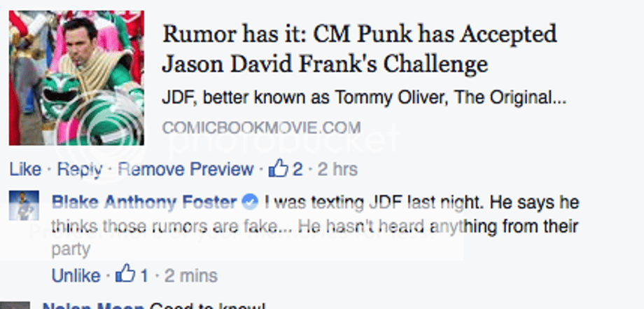This screenshot has height=309, width=644.
Task: Click the blue verified badge icon
Action: click(x=248, y=203)
